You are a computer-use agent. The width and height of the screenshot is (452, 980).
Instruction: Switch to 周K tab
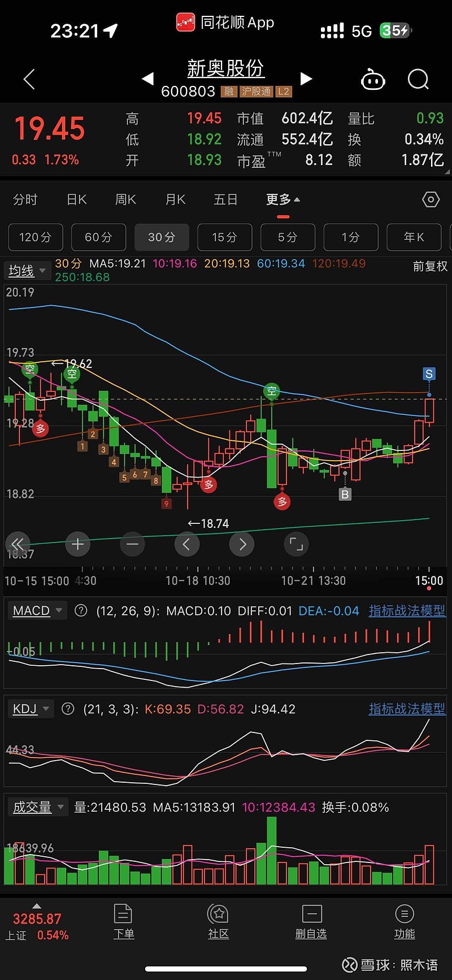[125, 200]
